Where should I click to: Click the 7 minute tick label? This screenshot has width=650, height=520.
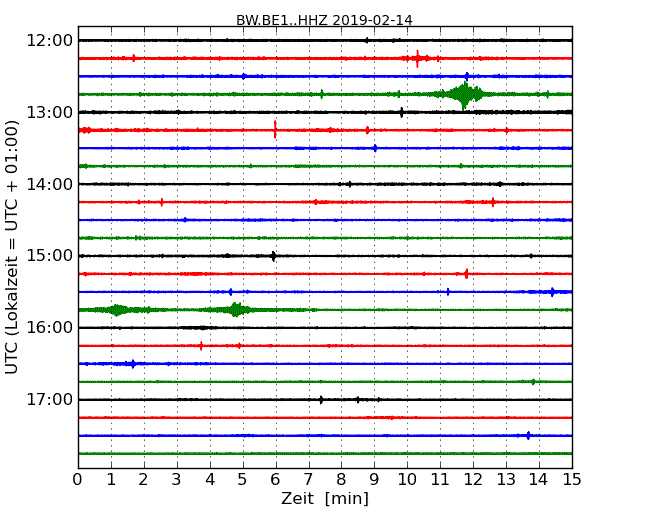click(x=308, y=479)
